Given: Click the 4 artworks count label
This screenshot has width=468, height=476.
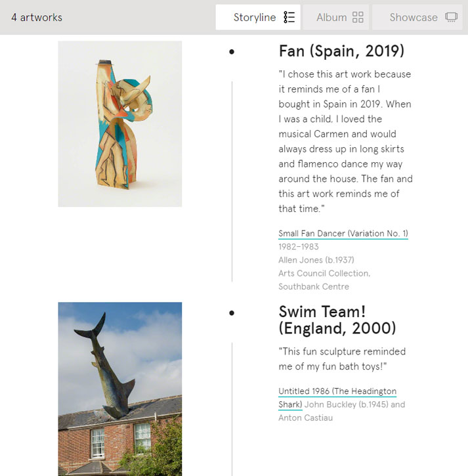Looking at the screenshot, I should [x=37, y=17].
